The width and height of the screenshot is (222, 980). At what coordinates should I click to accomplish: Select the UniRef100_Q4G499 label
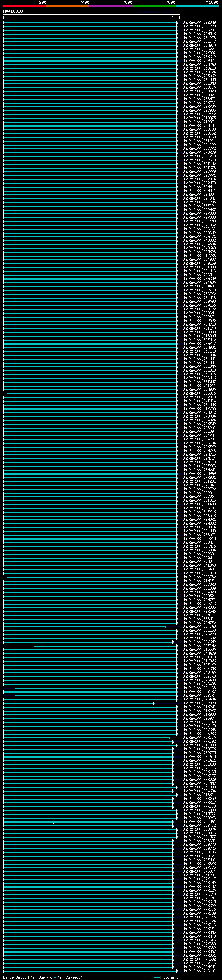tap(199, 680)
